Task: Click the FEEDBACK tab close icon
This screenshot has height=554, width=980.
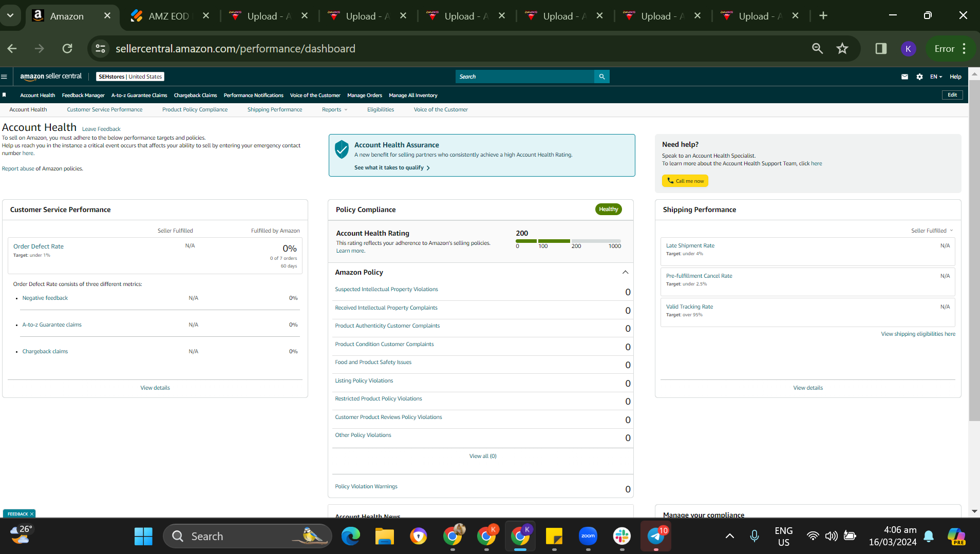Action: pos(32,514)
